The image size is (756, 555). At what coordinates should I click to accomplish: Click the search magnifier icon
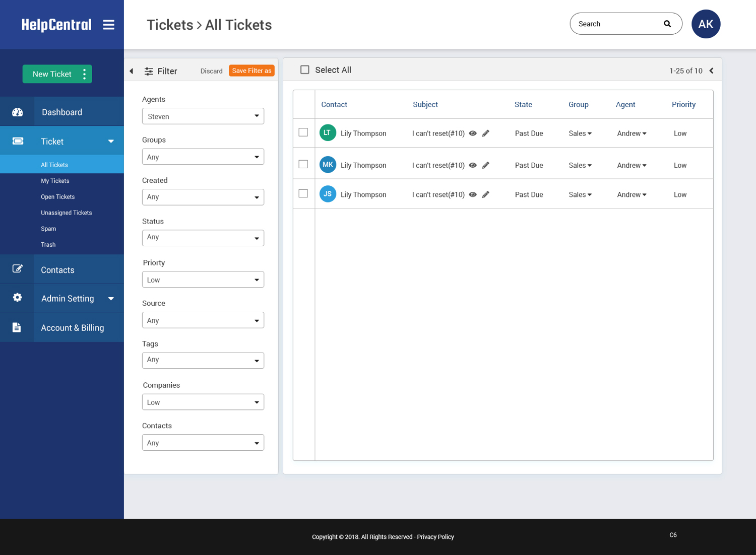point(667,24)
